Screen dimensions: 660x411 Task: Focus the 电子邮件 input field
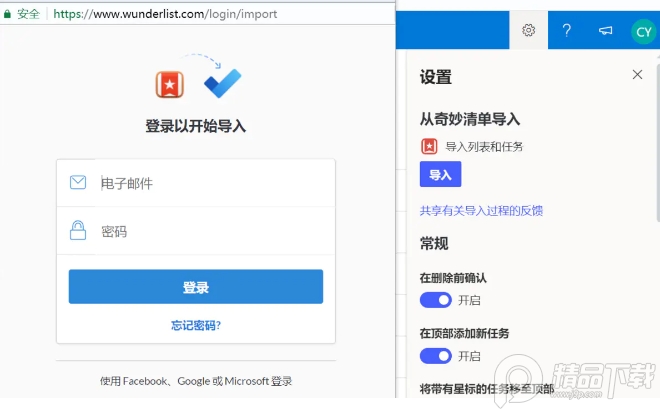[210, 183]
